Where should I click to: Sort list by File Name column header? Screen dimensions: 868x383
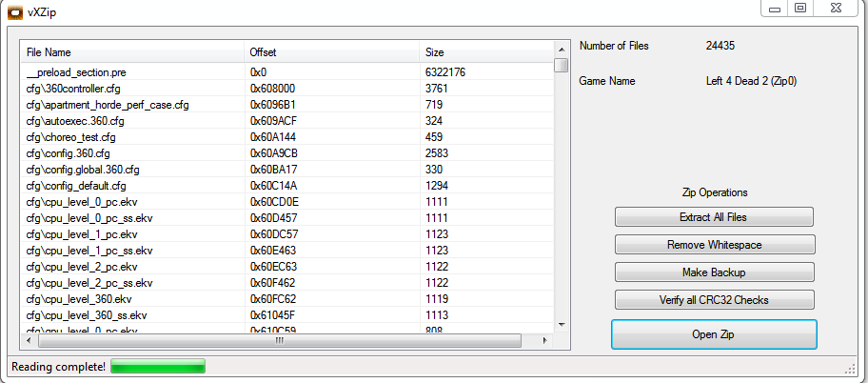tap(133, 52)
